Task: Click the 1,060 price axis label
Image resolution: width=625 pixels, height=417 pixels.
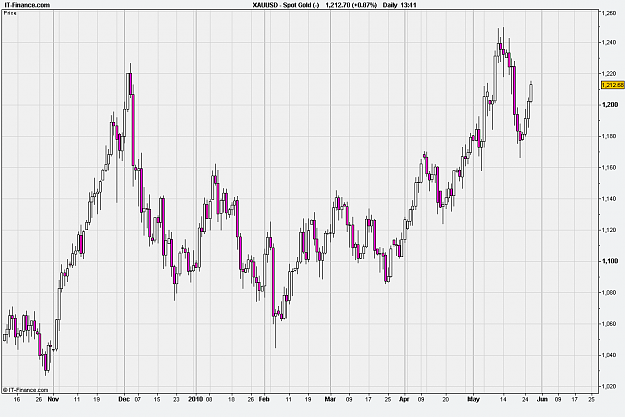Action: click(x=609, y=324)
